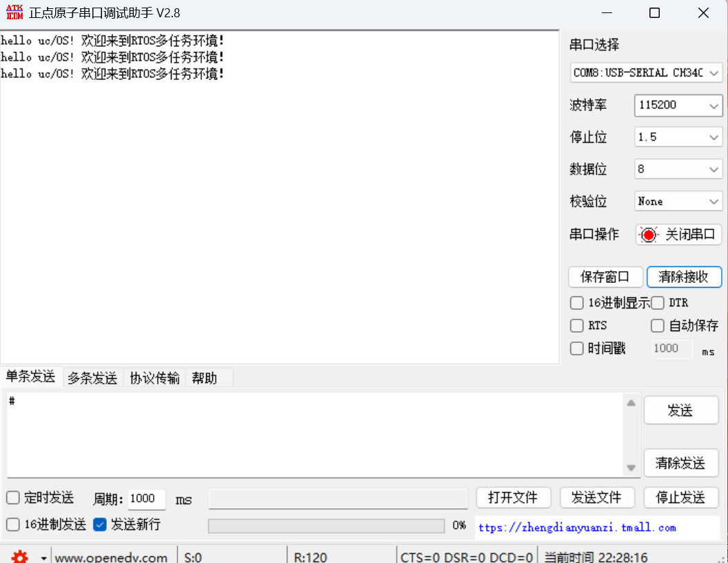The width and height of the screenshot is (728, 563).
Task: Switch to the 协议传输 tab
Action: [154, 378]
